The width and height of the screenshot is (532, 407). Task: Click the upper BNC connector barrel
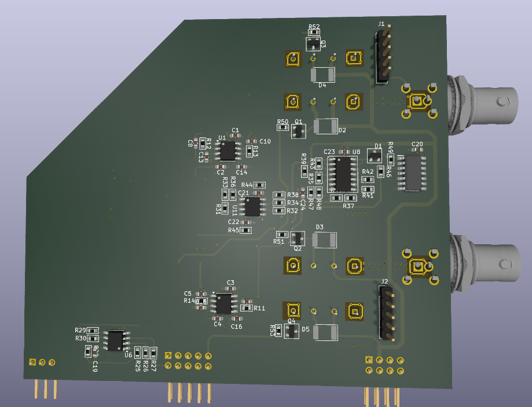pos(491,100)
